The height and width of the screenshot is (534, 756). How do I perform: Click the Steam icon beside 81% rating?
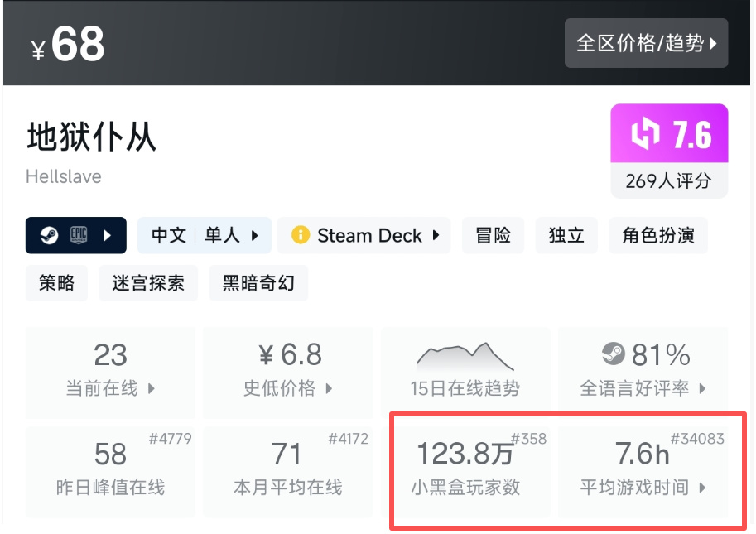pyautogui.click(x=614, y=354)
